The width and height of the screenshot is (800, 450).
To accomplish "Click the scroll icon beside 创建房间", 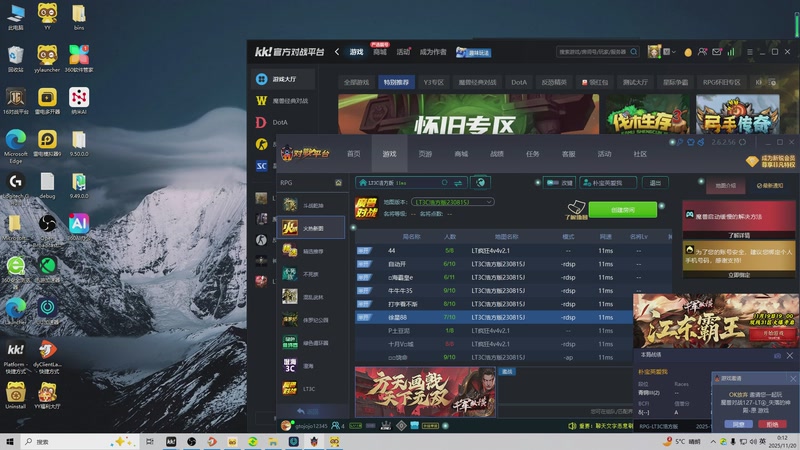I will pyautogui.click(x=576, y=207).
